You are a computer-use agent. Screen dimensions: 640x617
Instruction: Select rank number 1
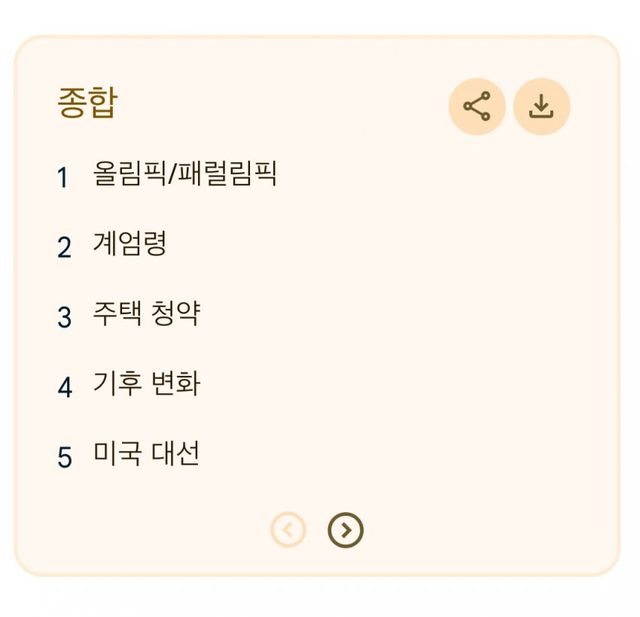pos(63,178)
